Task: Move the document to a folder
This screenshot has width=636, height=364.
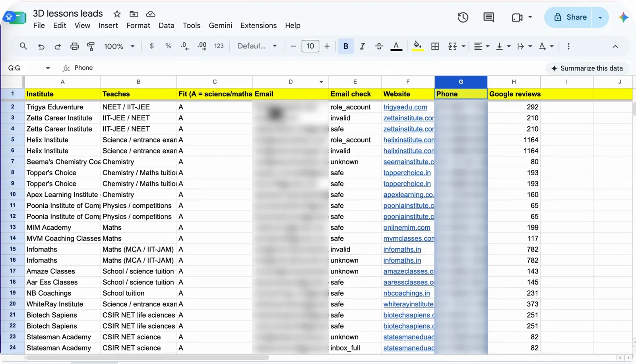Action: click(x=134, y=14)
